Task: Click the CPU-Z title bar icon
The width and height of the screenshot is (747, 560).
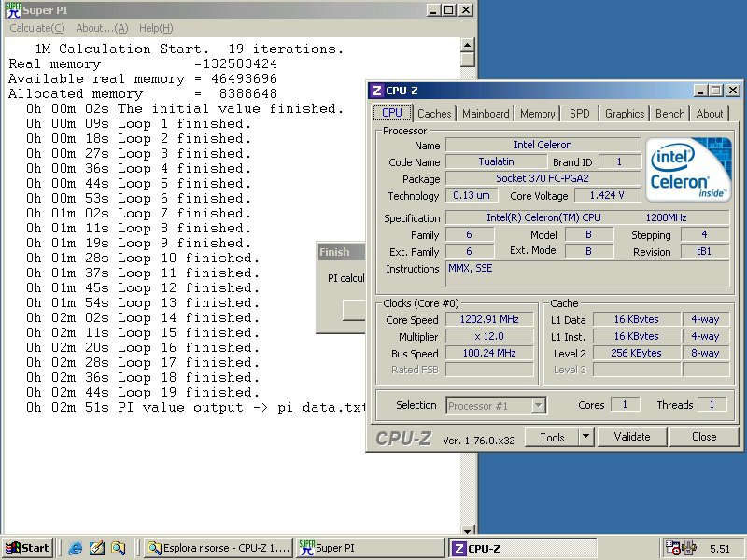Action: pos(377,91)
